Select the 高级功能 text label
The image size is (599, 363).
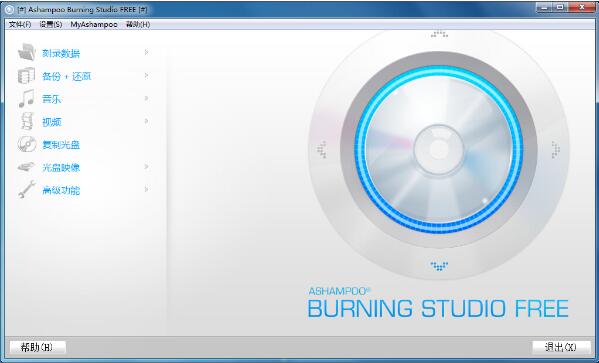coord(61,190)
